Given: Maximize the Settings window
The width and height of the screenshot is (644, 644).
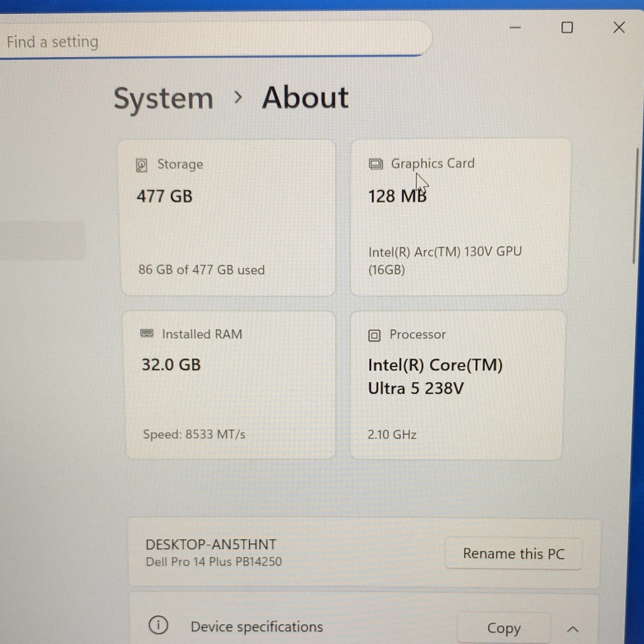Looking at the screenshot, I should pyautogui.click(x=567, y=27).
